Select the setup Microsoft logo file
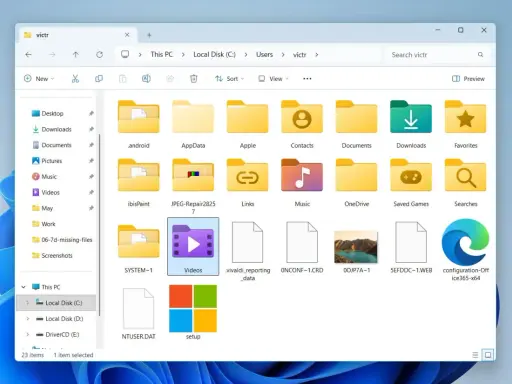512x384 pixels. click(x=193, y=312)
